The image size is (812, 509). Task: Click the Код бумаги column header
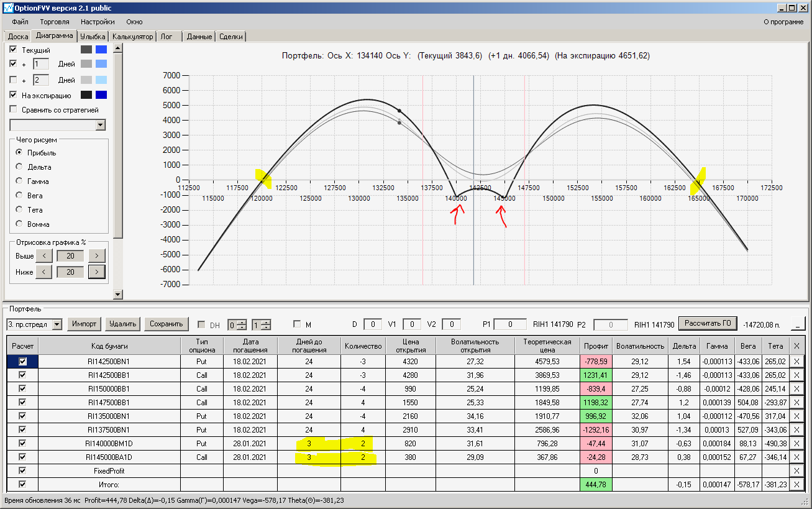click(x=109, y=346)
